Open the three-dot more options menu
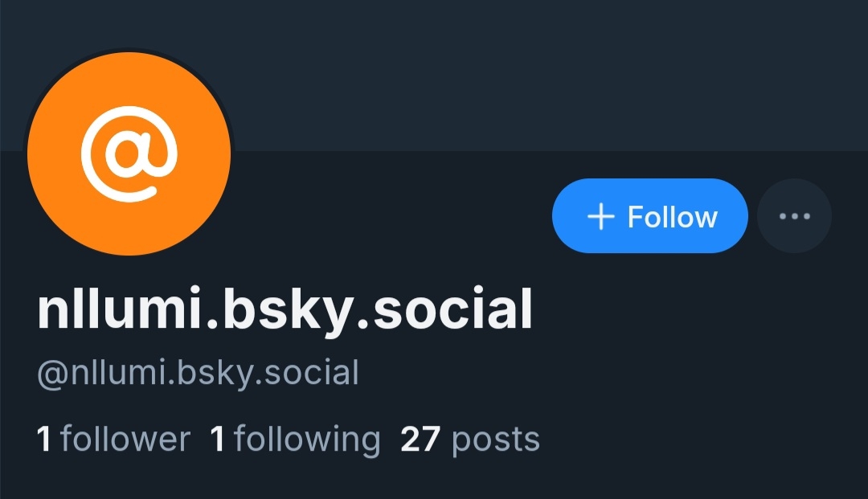 pyautogui.click(x=794, y=216)
